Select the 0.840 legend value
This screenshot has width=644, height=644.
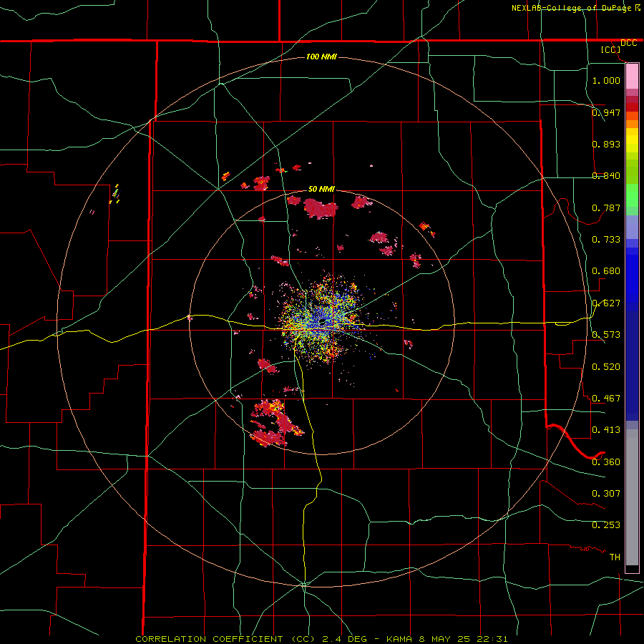pos(606,175)
